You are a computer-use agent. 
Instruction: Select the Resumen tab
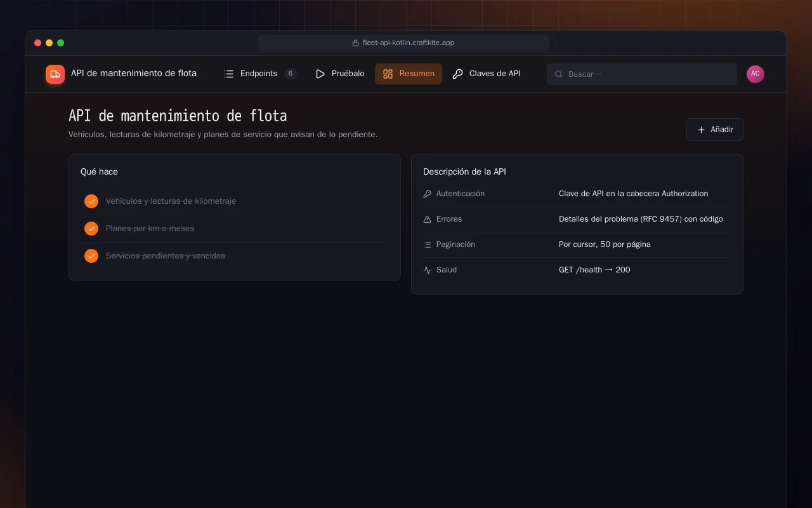coord(409,74)
